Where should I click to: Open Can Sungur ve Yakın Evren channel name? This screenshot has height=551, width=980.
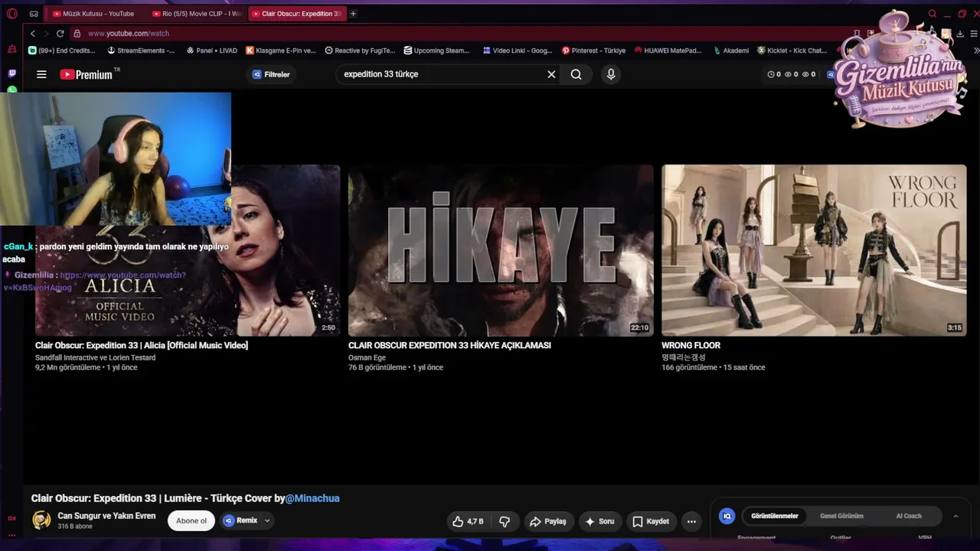tap(106, 516)
